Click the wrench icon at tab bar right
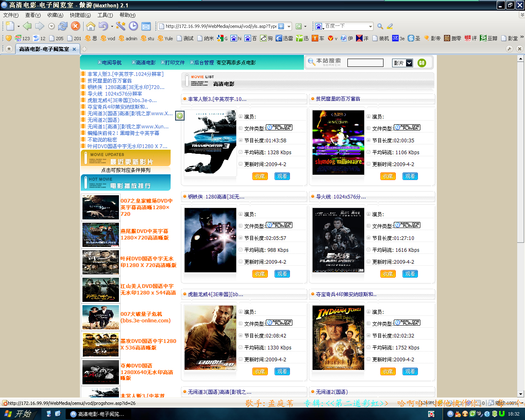The image size is (525, 420). pos(509,49)
